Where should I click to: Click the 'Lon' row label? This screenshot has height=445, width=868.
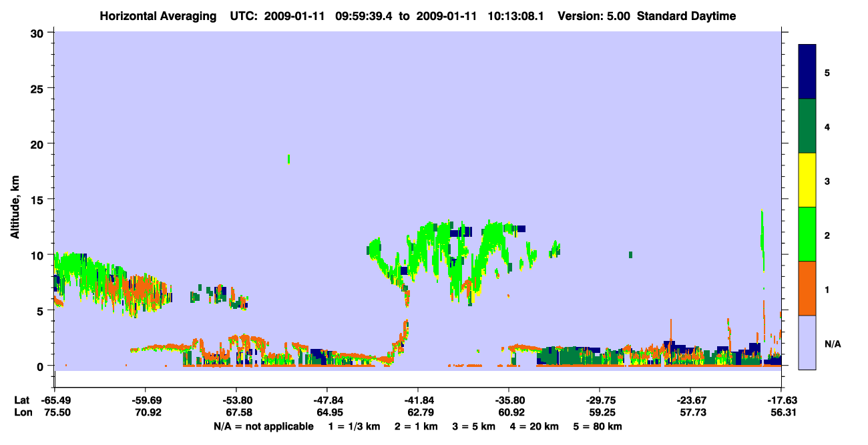(22, 412)
